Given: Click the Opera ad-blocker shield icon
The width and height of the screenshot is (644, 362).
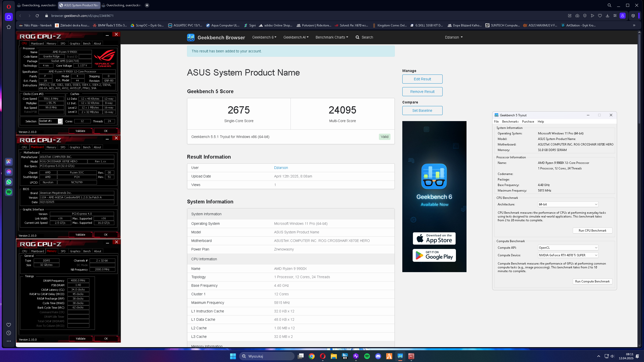Looking at the screenshot, I should point(585,16).
